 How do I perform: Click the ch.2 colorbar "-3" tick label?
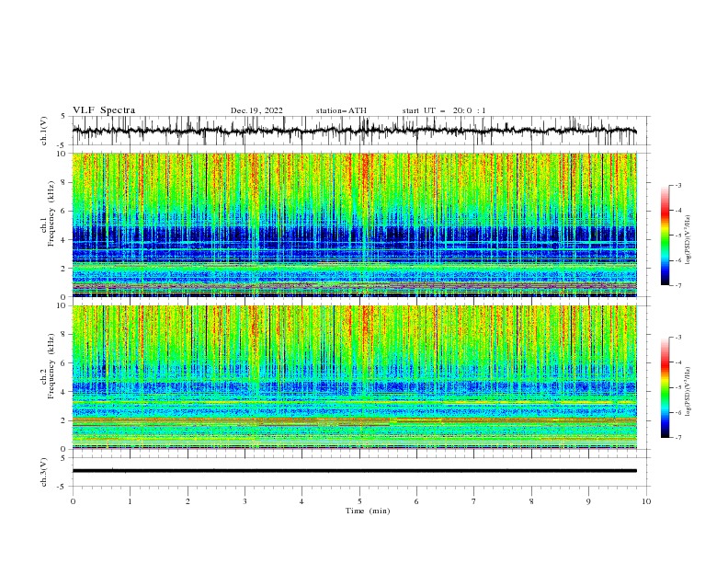pos(677,338)
